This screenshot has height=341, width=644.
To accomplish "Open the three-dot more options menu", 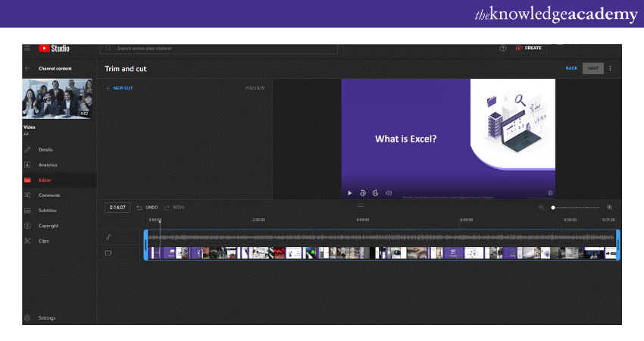I will [611, 68].
